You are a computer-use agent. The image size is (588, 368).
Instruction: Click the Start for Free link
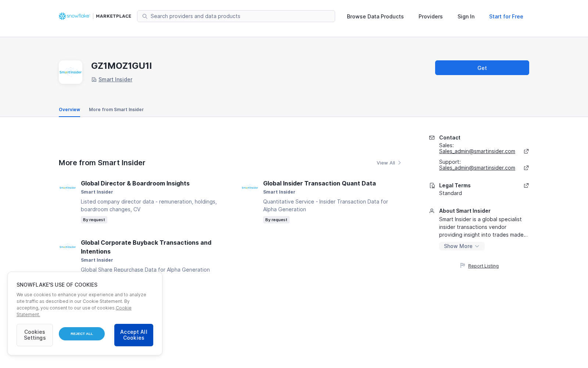click(x=506, y=17)
